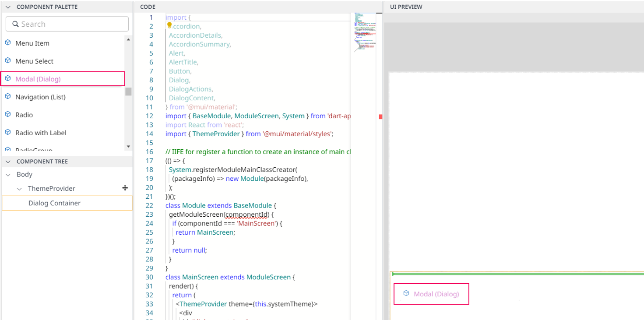Viewport: 644px width, 320px height.
Task: Click 'AccordionDetails' in the import list
Action: (196, 35)
